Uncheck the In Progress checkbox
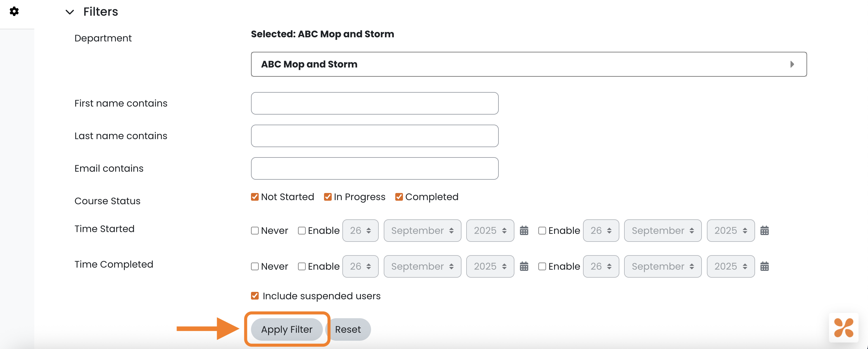This screenshot has width=868, height=349. 328,197
